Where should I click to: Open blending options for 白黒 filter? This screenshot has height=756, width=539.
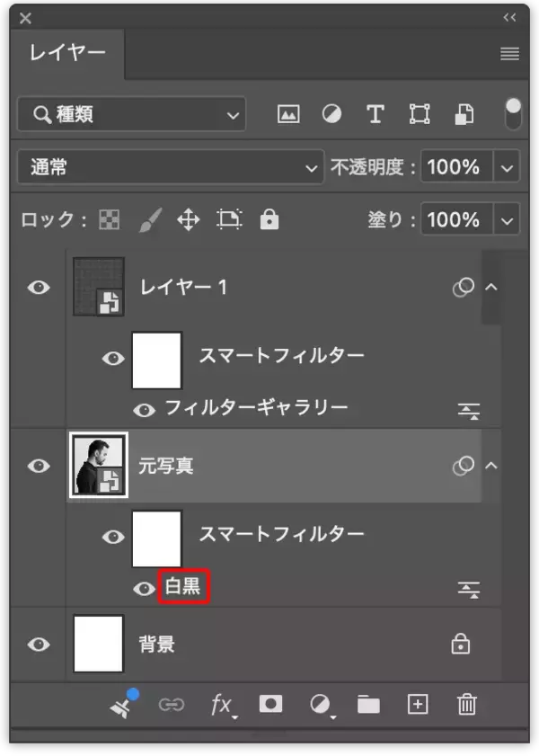[468, 589]
